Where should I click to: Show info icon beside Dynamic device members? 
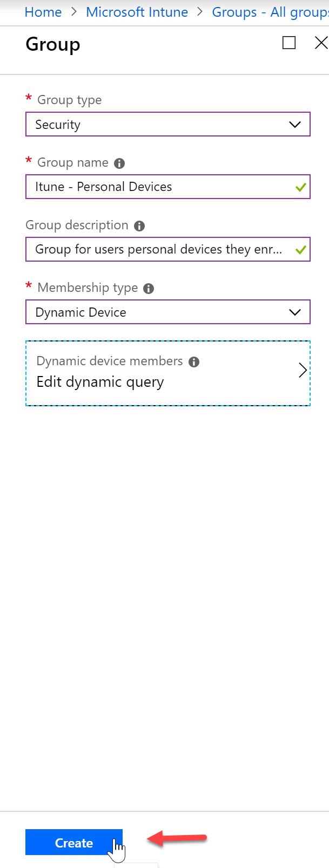coord(194,362)
